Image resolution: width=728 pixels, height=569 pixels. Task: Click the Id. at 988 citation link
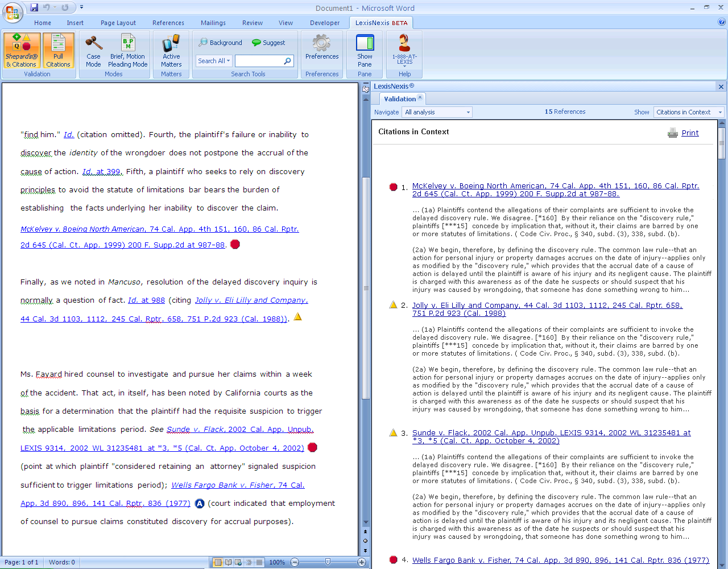(146, 300)
